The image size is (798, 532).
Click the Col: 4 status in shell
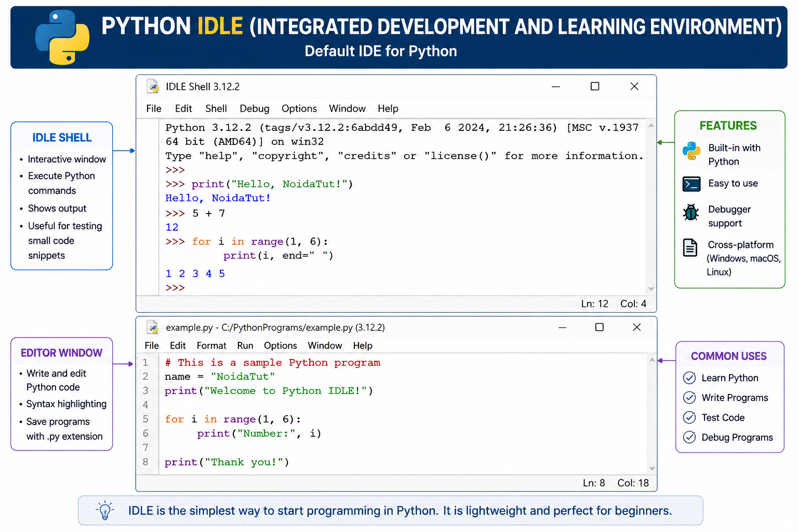pos(633,304)
